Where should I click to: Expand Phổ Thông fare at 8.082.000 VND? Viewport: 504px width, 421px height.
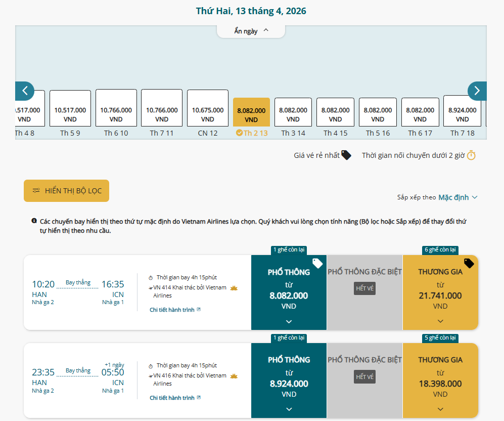coord(289,321)
